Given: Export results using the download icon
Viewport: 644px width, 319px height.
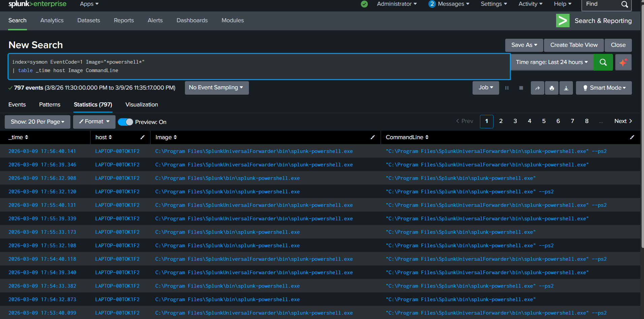Looking at the screenshot, I should [566, 88].
